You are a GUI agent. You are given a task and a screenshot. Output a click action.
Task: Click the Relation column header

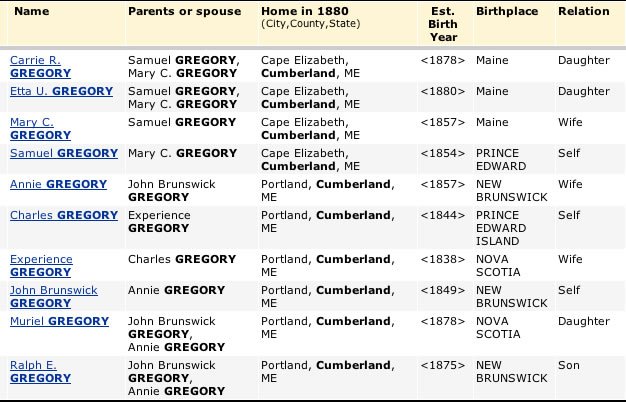pyautogui.click(x=584, y=11)
